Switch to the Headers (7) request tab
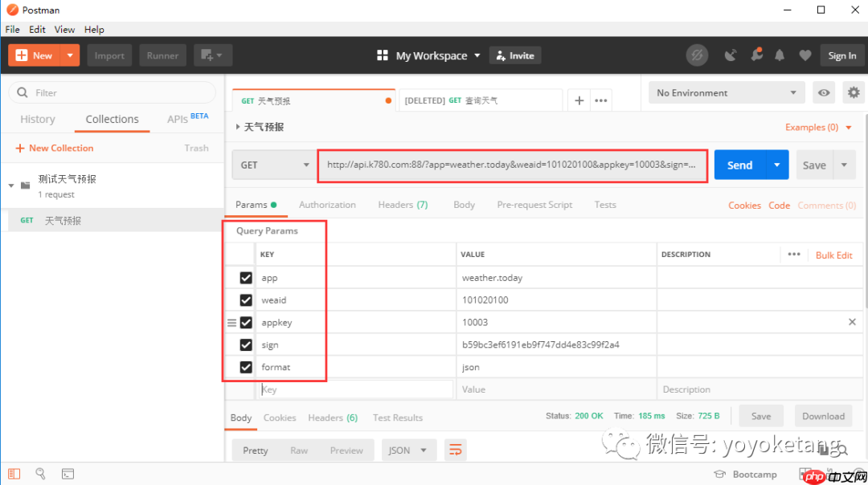Screen dimensions: 868x485 (403, 205)
